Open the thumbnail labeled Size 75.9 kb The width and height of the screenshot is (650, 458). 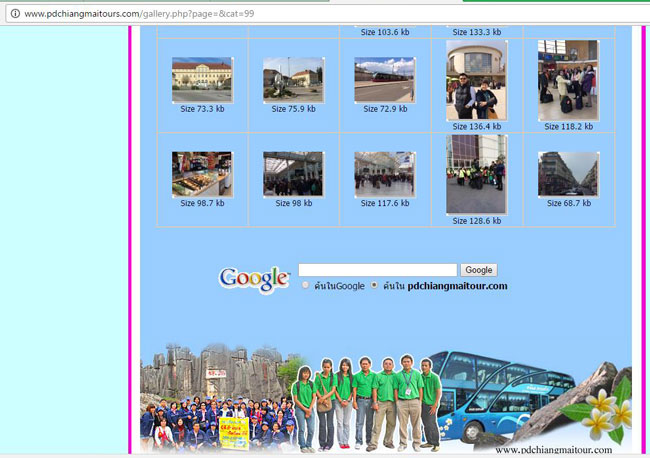[293, 80]
